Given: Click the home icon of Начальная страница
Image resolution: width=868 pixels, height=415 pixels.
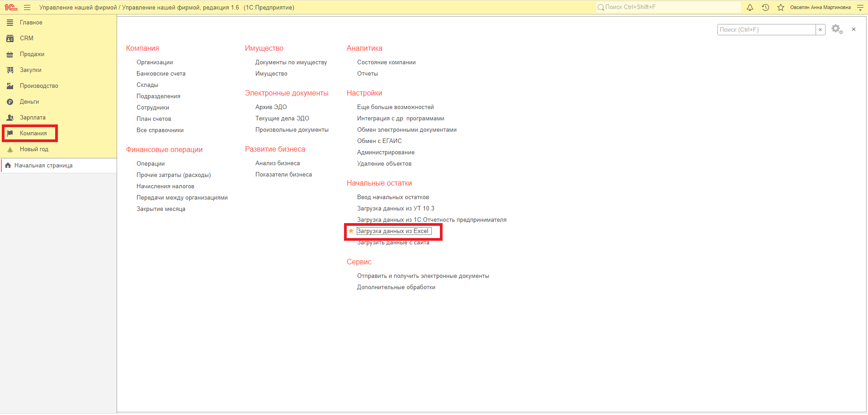Looking at the screenshot, I should (8, 165).
